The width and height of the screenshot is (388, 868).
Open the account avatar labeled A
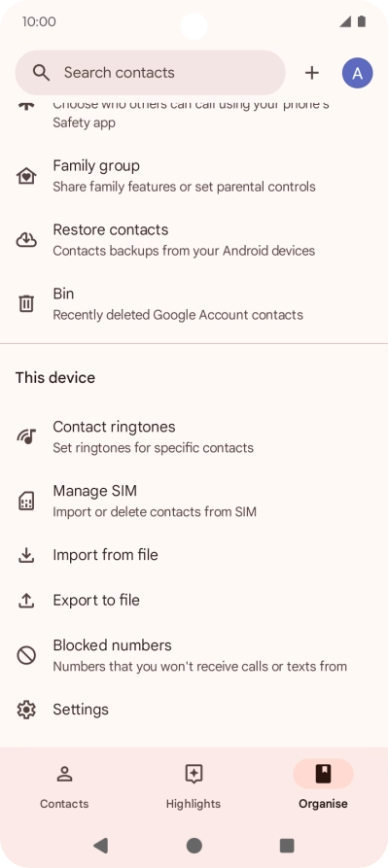click(358, 73)
